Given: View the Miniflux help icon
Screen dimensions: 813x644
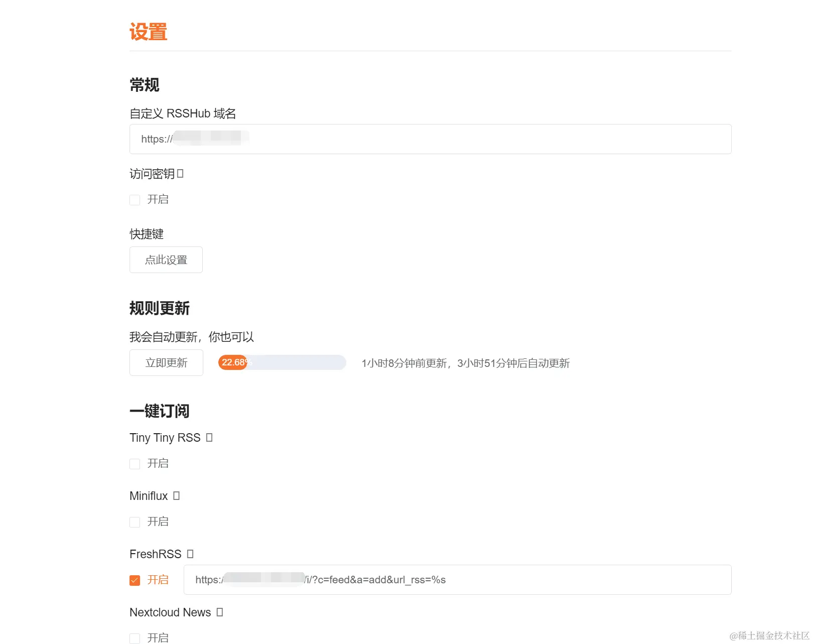Looking at the screenshot, I should (176, 496).
